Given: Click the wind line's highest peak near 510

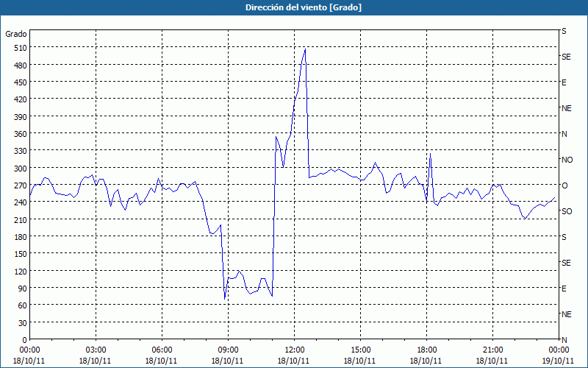Looking at the screenshot, I should coord(305,49).
